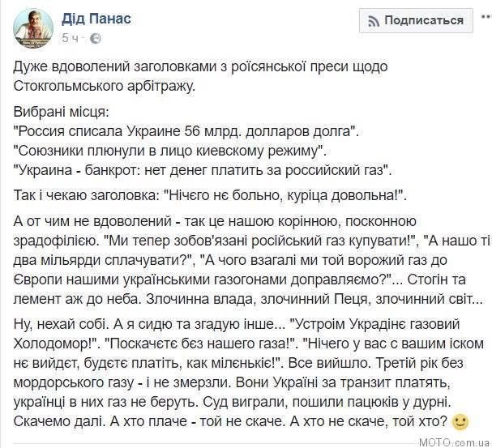This screenshot has height=448, width=492.
Task: Click the opening line starting Дуже вдоволений заголовками
Action: (200, 66)
